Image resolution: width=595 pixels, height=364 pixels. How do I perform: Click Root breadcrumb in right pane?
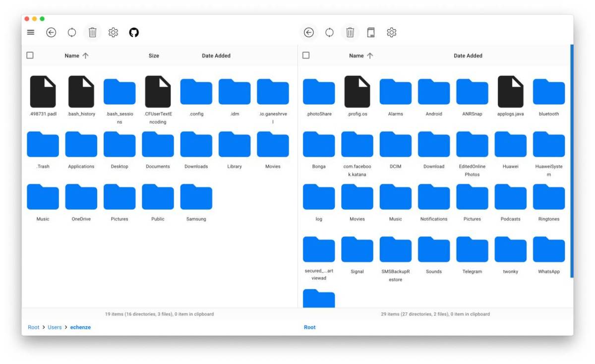point(309,327)
